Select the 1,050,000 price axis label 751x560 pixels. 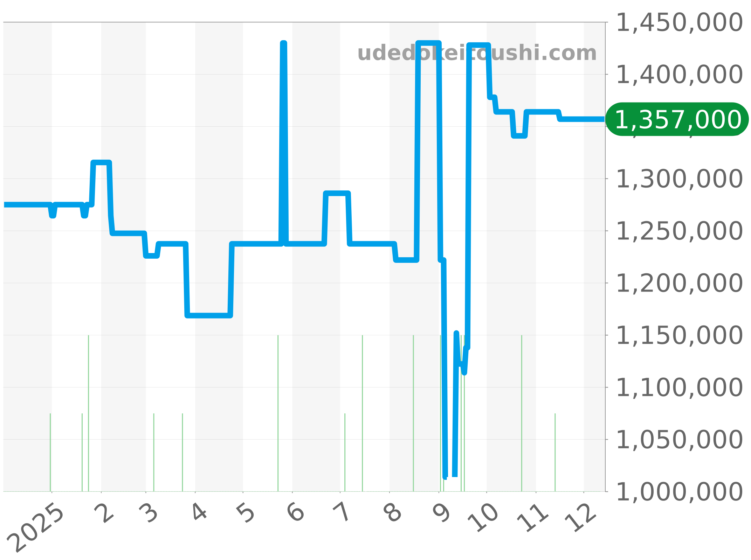click(x=679, y=440)
